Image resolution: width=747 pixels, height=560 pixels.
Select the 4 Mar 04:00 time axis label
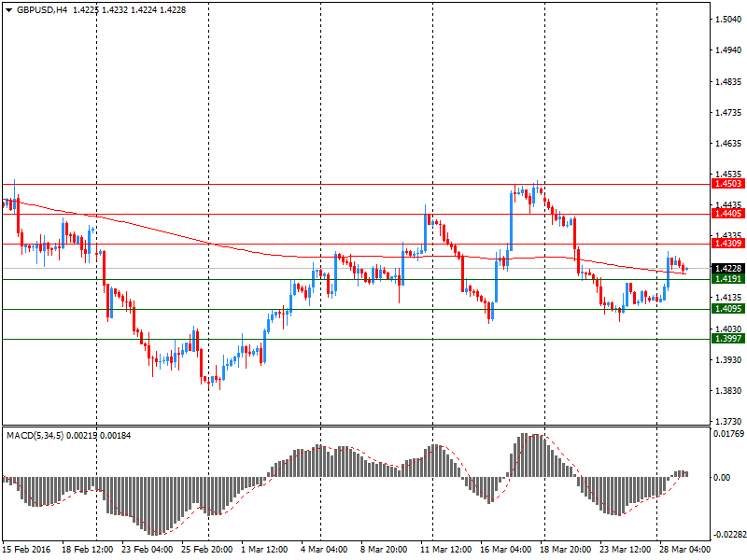(324, 550)
